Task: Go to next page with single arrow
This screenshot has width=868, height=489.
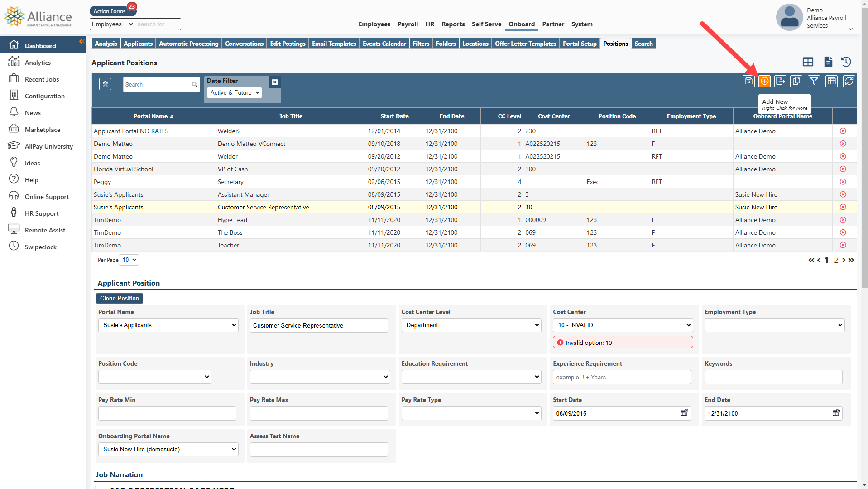Action: tap(844, 260)
